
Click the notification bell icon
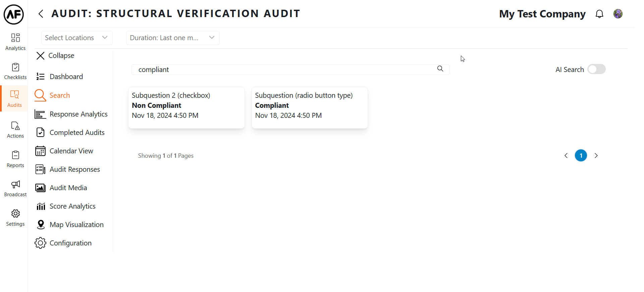(599, 14)
